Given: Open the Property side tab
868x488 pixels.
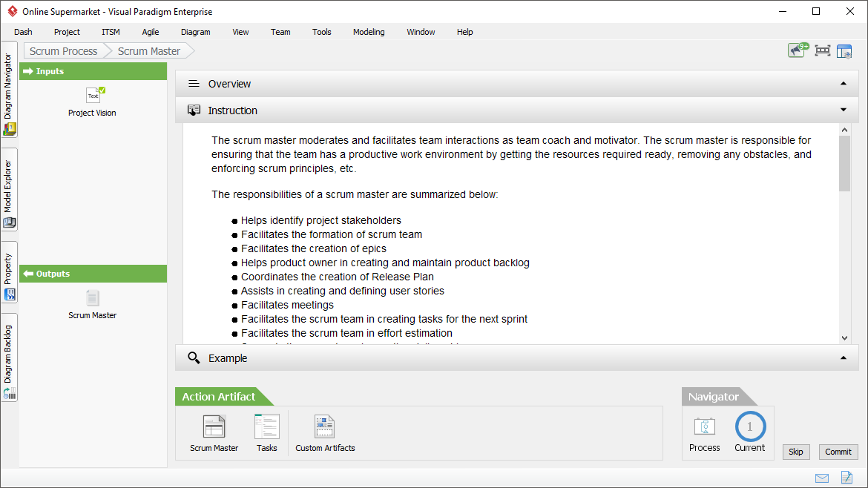Looking at the screenshot, I should 9,271.
